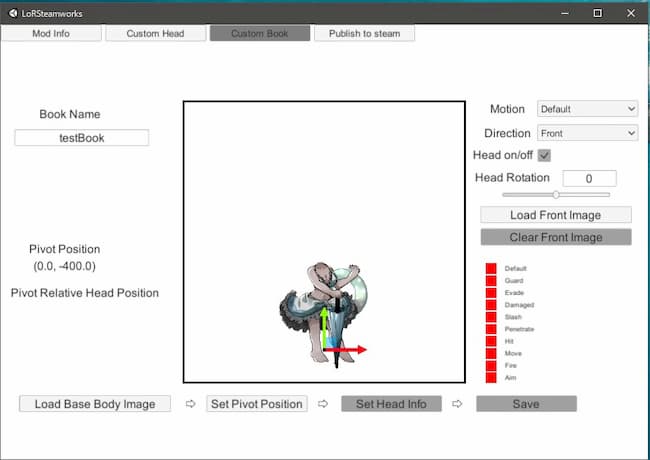The width and height of the screenshot is (650, 460).
Task: Open the Custom Head tab
Action: pyautogui.click(x=155, y=34)
